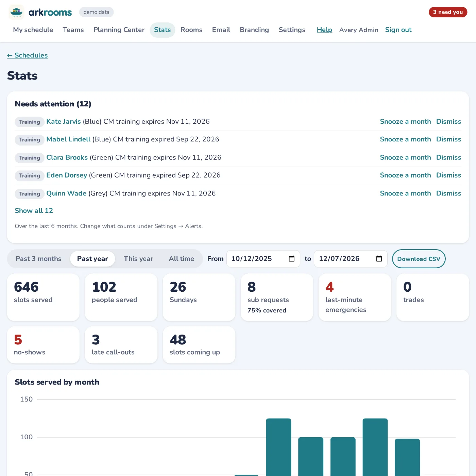
Task: Select Past year range
Action: [x=92, y=259]
